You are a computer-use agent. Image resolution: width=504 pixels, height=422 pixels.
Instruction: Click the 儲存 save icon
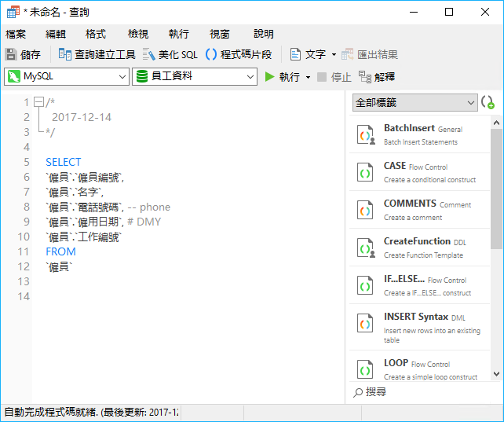coord(11,54)
